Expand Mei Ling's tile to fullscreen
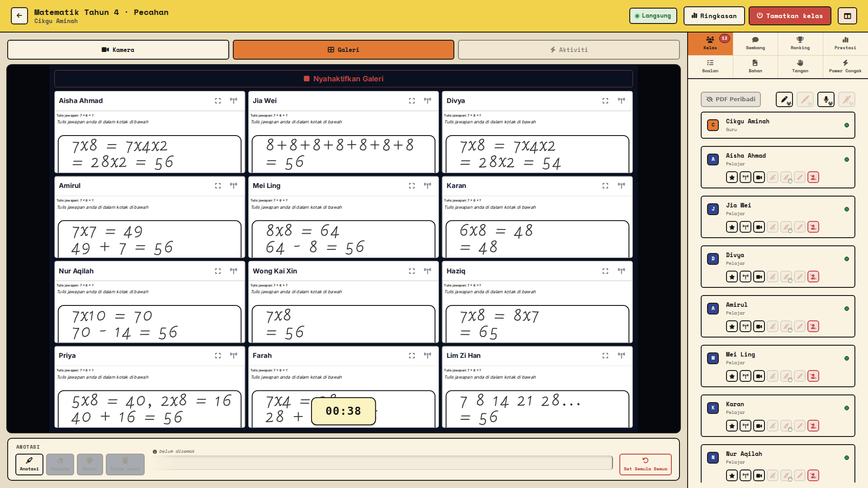Viewport: 868px width, 488px height. pos(412,186)
